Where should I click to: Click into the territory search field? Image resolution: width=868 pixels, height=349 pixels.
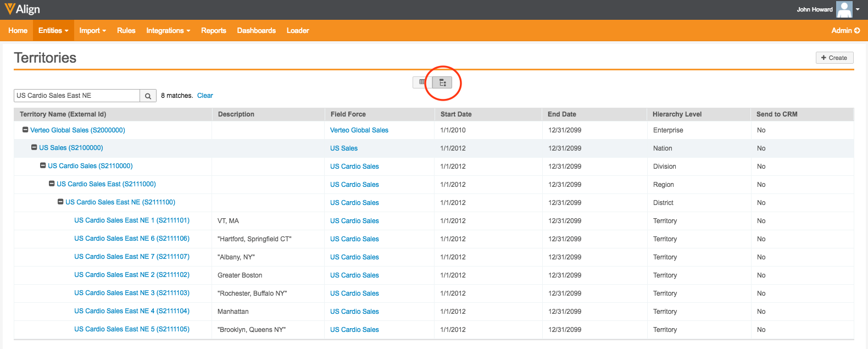[77, 96]
